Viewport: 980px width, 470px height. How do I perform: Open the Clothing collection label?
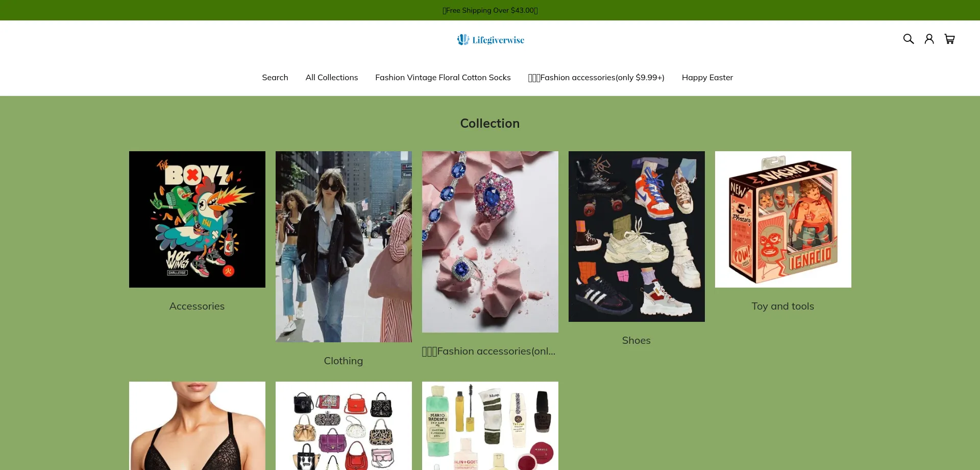pyautogui.click(x=344, y=361)
